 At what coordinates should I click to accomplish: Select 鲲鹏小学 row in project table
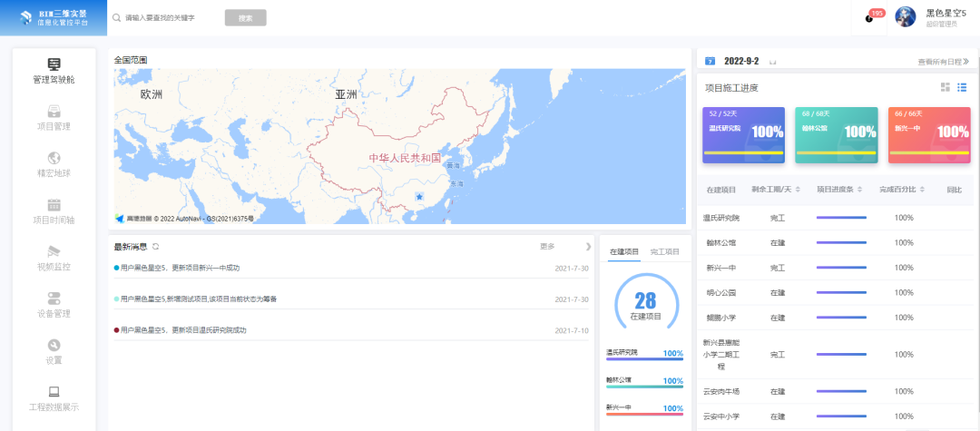click(x=835, y=318)
